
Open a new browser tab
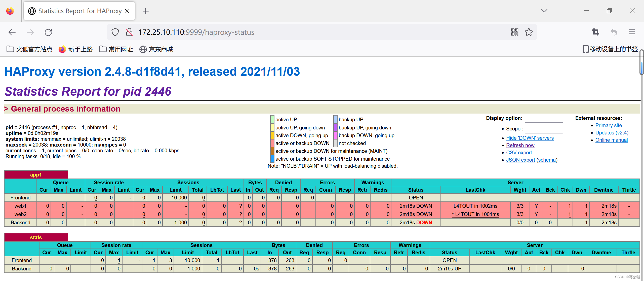point(146,11)
